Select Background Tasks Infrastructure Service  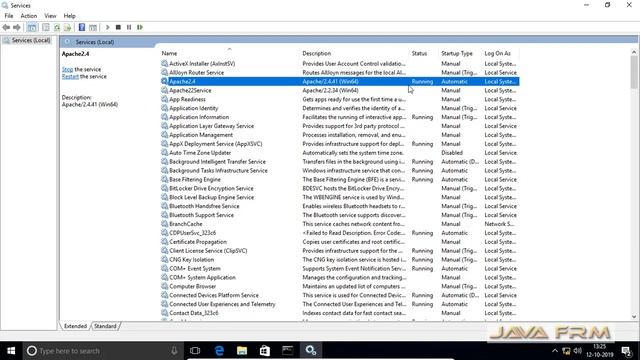point(340,171)
